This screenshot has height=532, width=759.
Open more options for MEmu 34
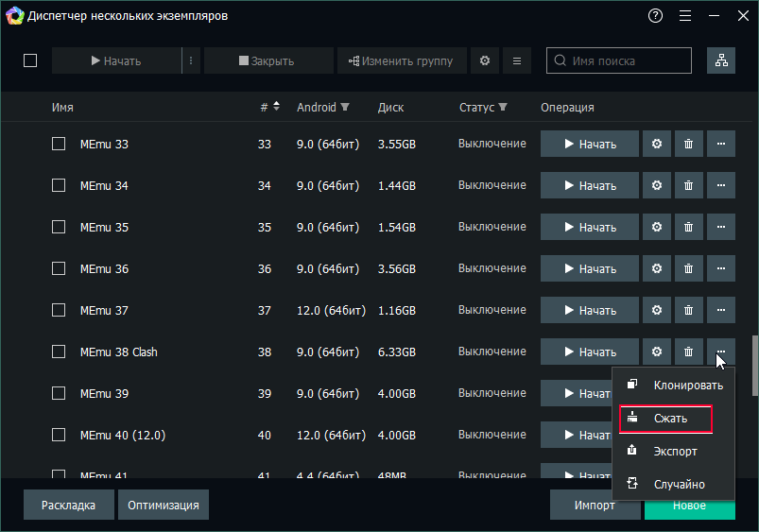click(721, 185)
